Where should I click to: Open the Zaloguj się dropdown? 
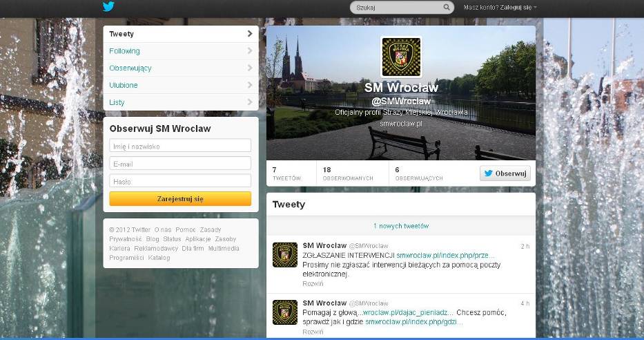[518, 8]
